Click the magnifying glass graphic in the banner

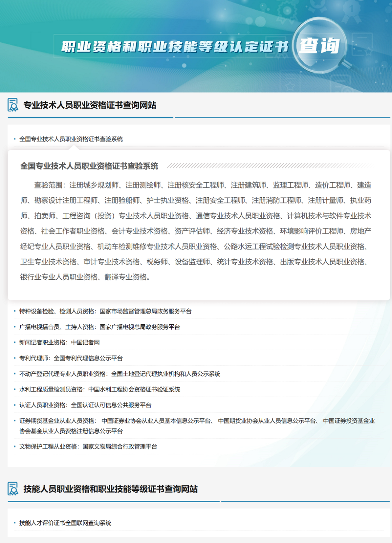coord(319,47)
